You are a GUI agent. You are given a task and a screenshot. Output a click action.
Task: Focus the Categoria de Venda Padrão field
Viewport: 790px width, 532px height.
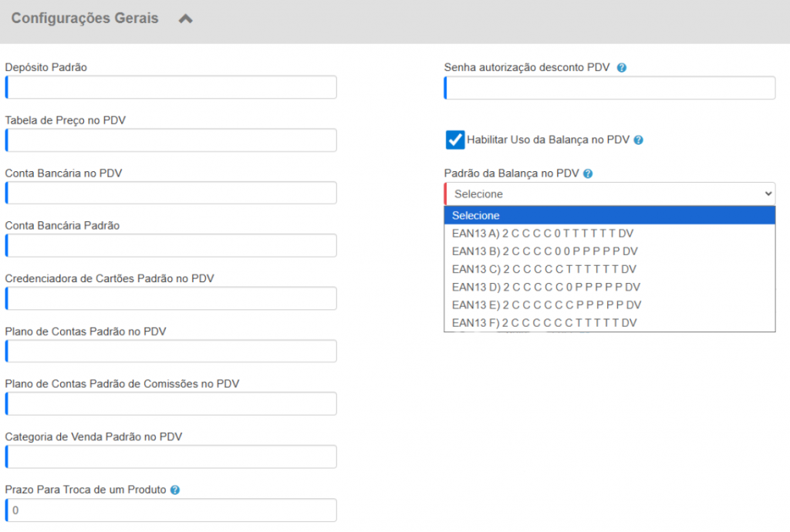(x=171, y=456)
